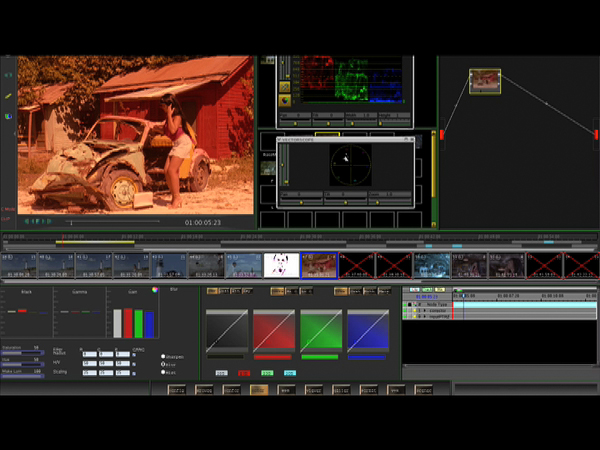600x450 pixels.
Task: Select the middle radio button below Sharpen
Action: (163, 364)
